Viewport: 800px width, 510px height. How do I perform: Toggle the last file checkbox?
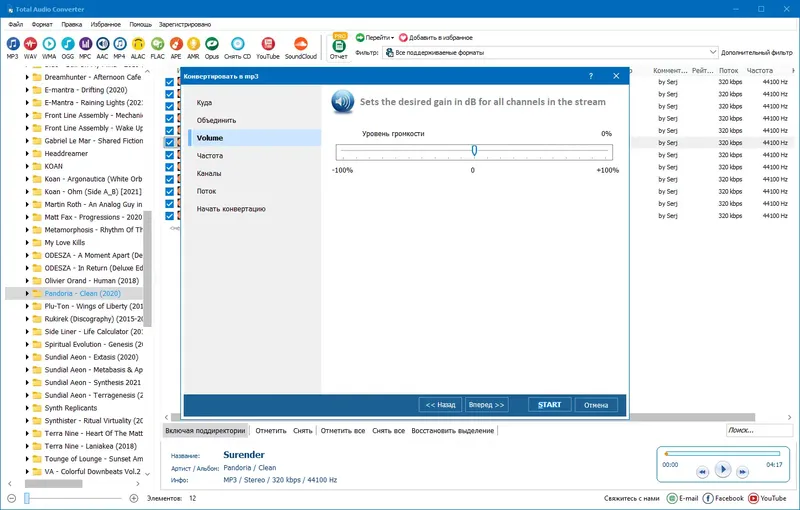coord(169,216)
